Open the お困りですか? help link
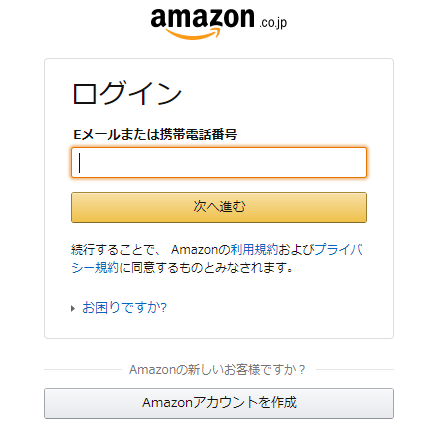 pos(124,307)
